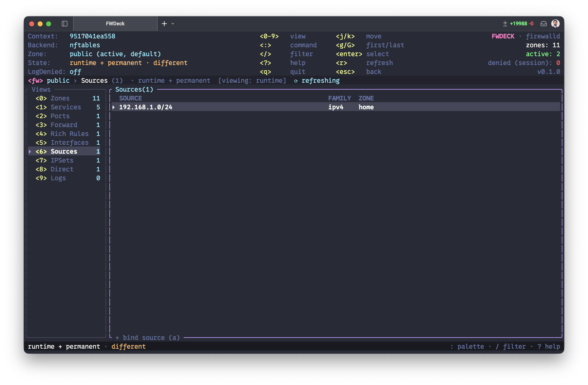This screenshot has width=588, height=385.
Task: Click the diff stats plus-minus icon
Action: tap(505, 24)
